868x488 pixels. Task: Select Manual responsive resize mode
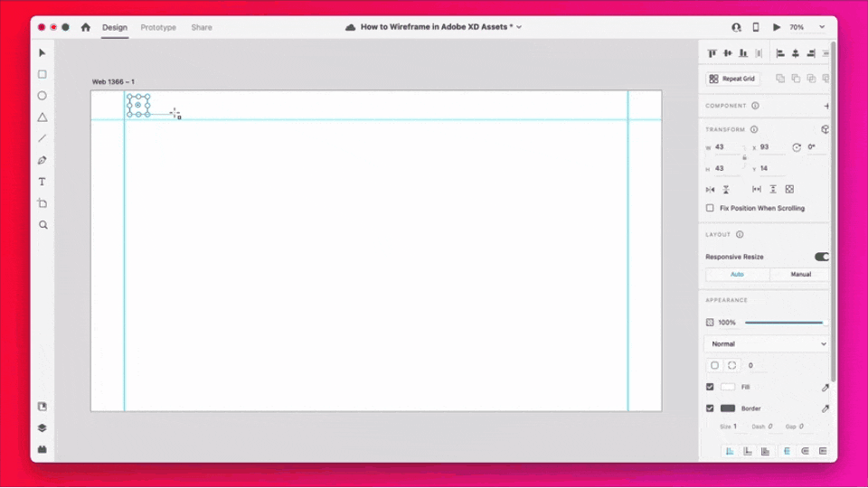click(x=800, y=275)
